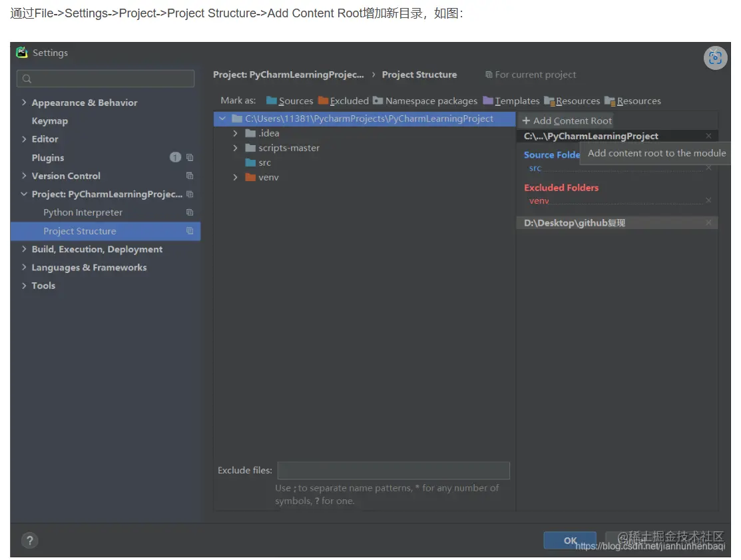Click the Source Folders heading

(x=551, y=155)
